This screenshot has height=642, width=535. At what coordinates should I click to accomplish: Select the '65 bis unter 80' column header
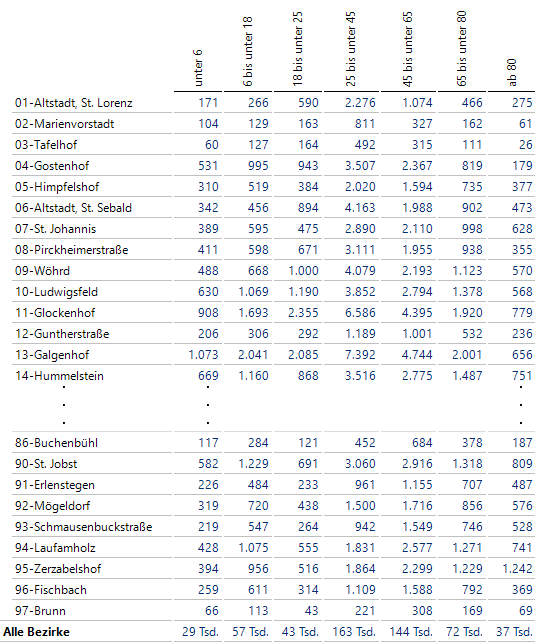[x=461, y=49]
